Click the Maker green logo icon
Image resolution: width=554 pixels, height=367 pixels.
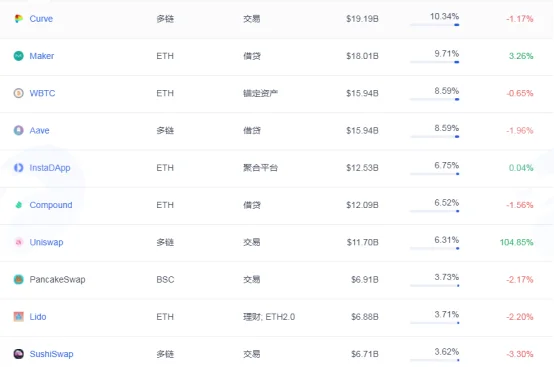[18, 56]
